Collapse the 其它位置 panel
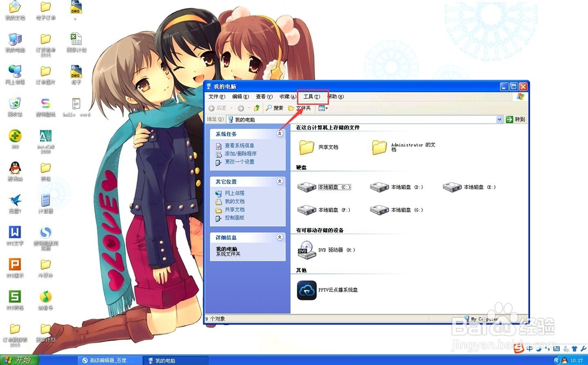Screen dimensions: 588x365 pos(280,182)
